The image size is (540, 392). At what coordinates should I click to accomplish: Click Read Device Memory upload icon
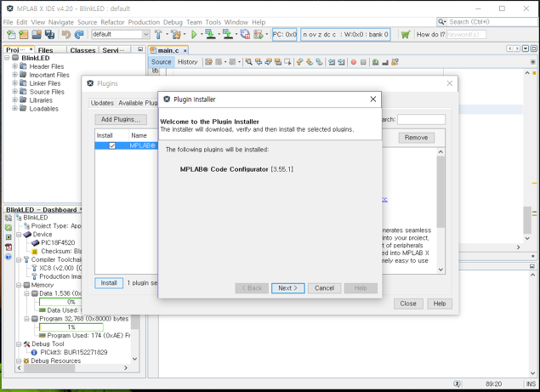228,35
